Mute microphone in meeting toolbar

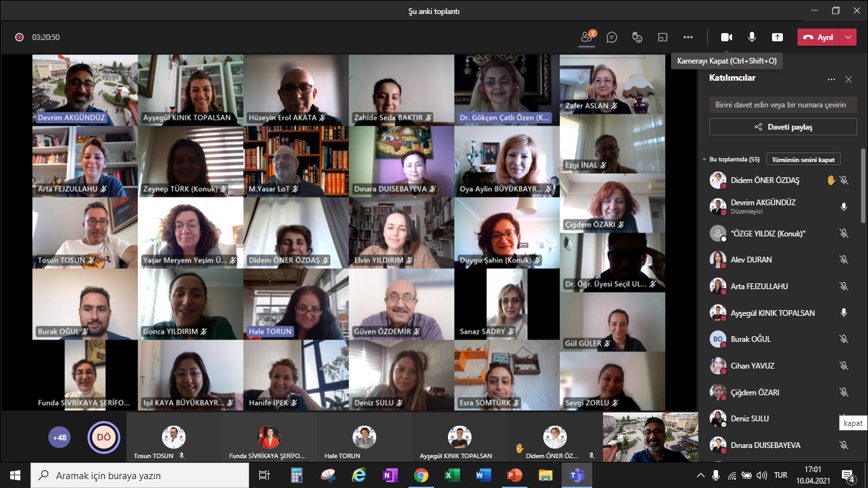(752, 37)
